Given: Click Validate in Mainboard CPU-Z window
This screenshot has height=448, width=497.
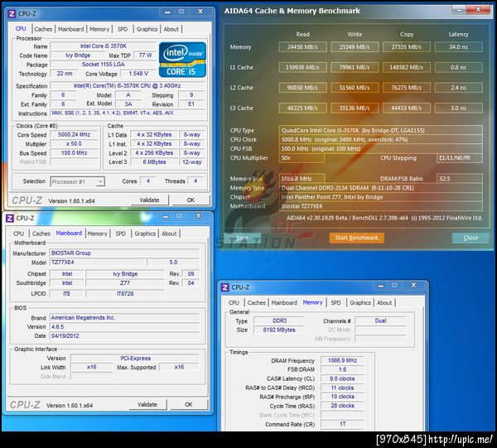Looking at the screenshot, I should coord(147,405).
